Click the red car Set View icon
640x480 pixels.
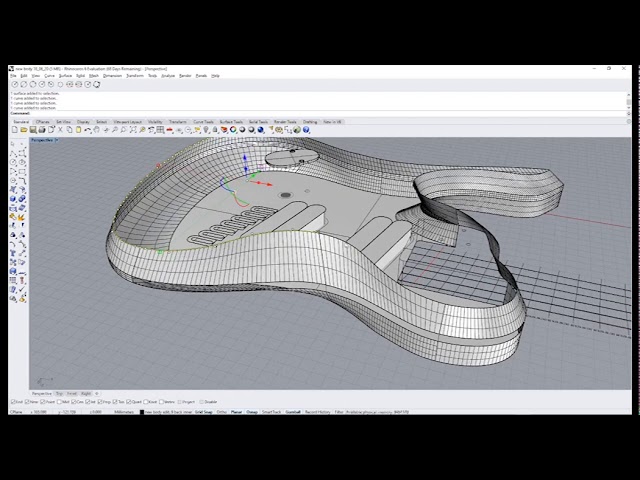tap(169, 130)
